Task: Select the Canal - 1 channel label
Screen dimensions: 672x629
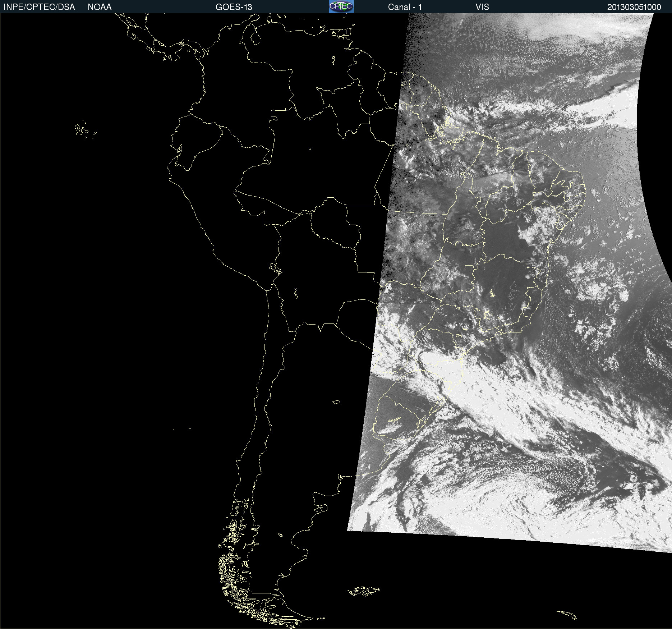Action: coord(405,7)
